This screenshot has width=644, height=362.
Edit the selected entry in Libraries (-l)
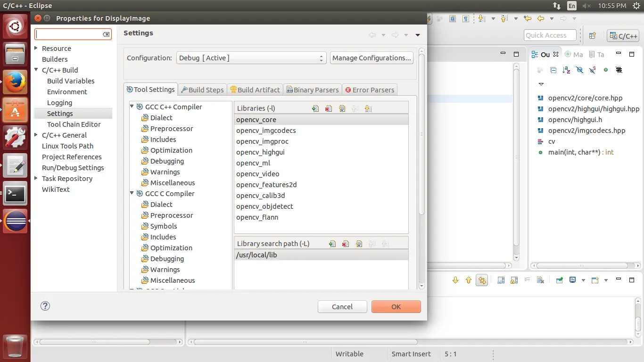point(342,108)
